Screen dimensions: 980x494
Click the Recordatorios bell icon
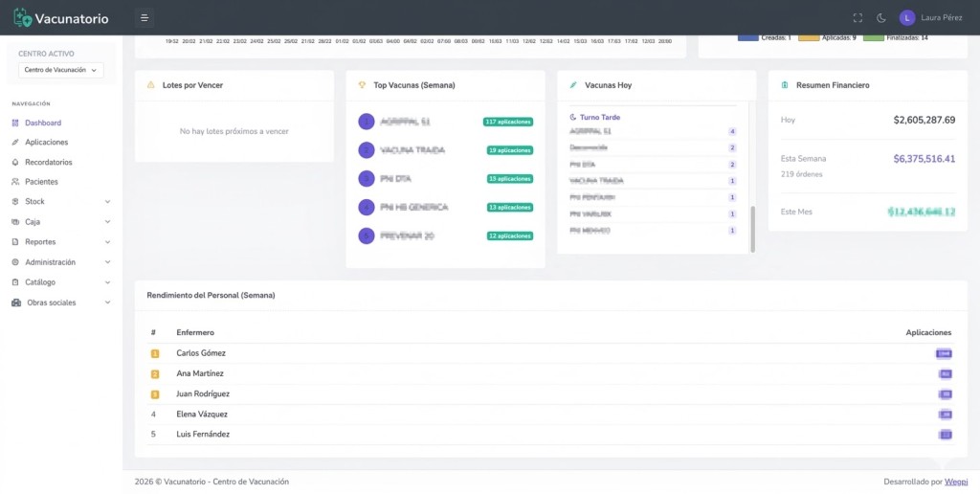point(15,163)
